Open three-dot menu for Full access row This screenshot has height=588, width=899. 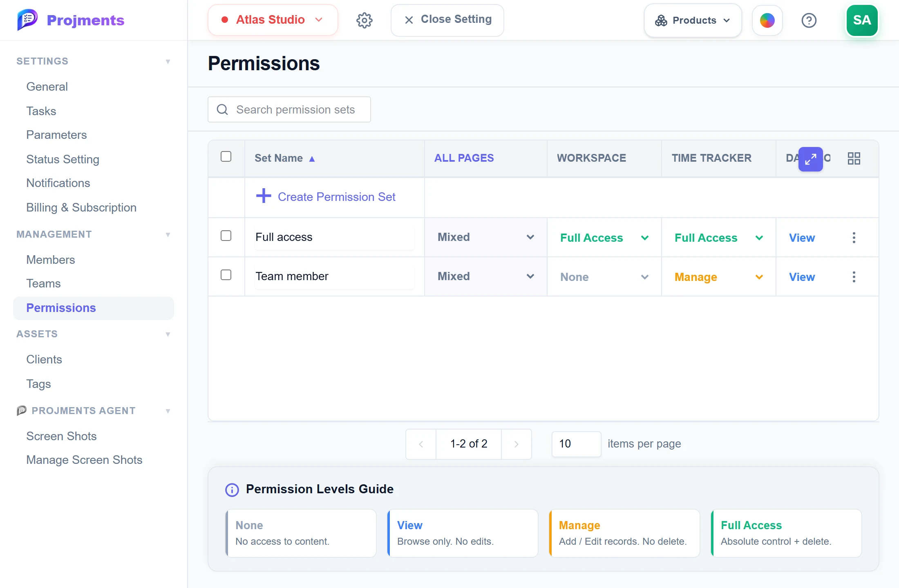pyautogui.click(x=854, y=238)
